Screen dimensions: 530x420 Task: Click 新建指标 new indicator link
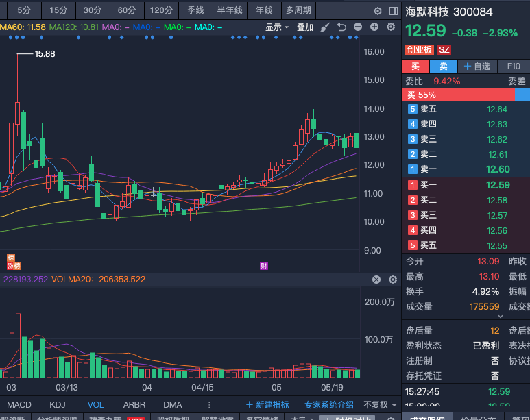[267, 404]
